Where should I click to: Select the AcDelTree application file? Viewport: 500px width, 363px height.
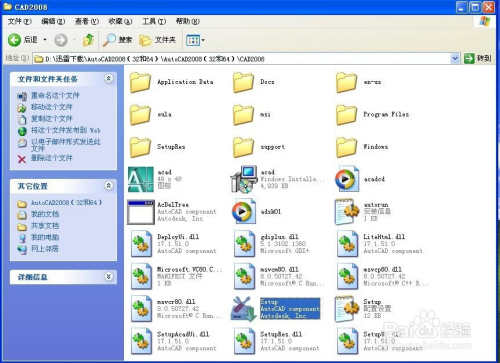point(172,212)
